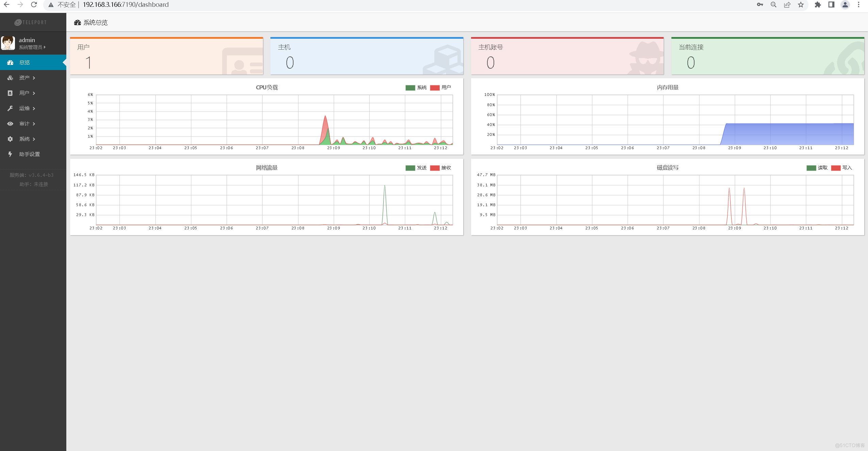Toggle the 接收 series in network legend

coord(440,168)
